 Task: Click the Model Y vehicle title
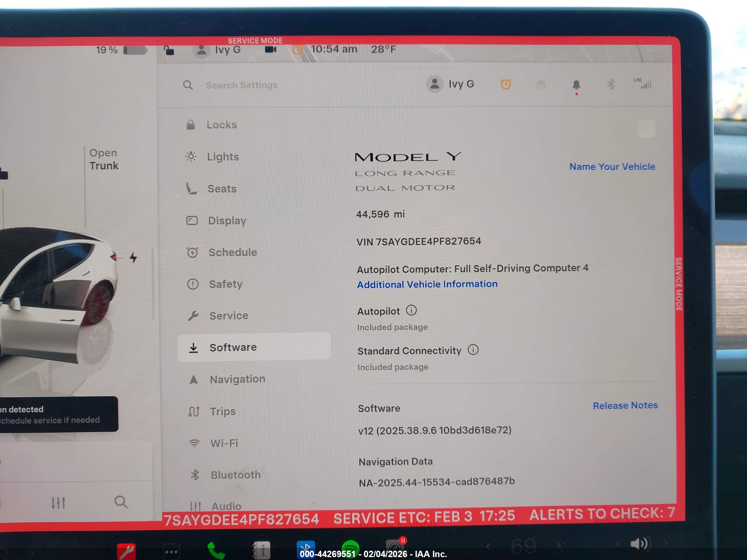(x=408, y=157)
